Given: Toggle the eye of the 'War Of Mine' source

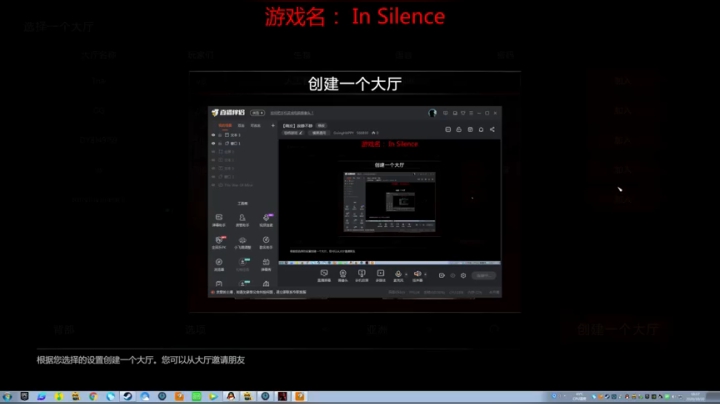Looking at the screenshot, I should [213, 185].
